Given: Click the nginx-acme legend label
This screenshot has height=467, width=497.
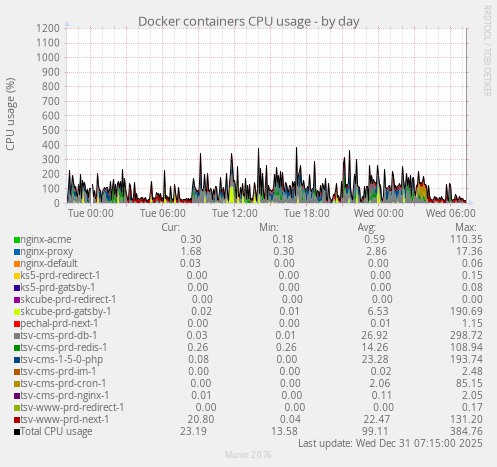Looking at the screenshot, I should (x=46, y=239).
